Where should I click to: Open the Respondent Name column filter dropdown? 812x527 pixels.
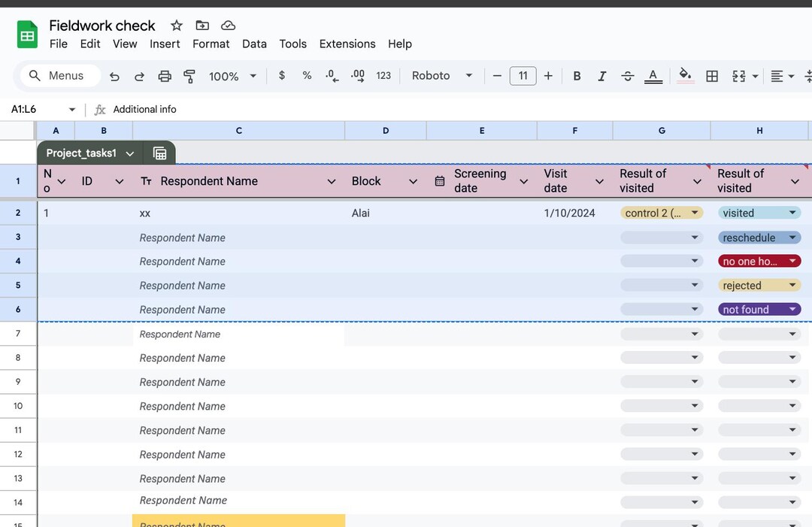click(x=331, y=180)
